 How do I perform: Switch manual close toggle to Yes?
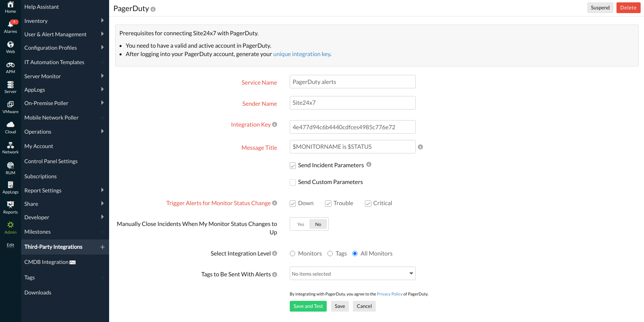tap(301, 224)
